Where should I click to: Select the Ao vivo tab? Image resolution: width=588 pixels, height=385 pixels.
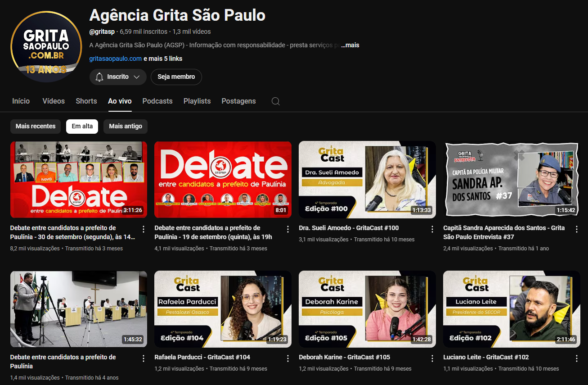(120, 101)
